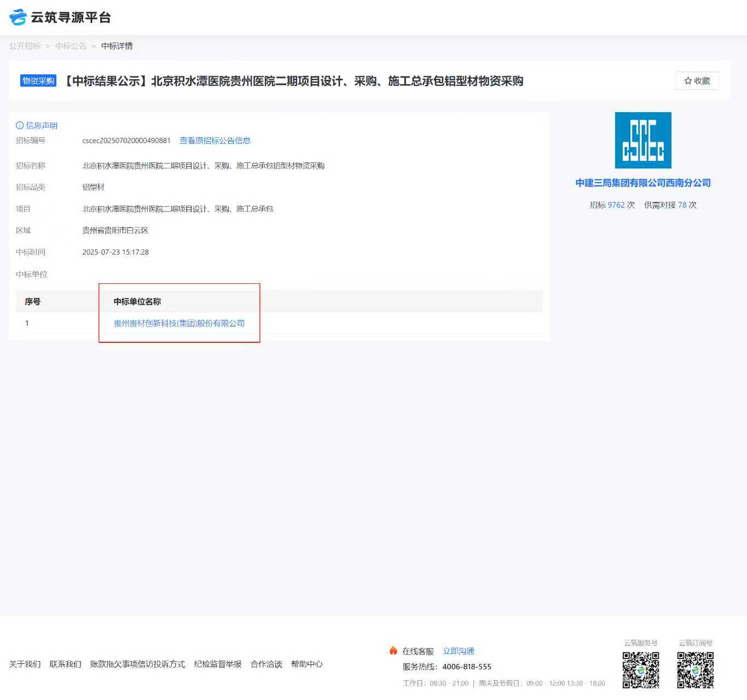Open 查看原招标公告信息 link

tap(215, 141)
